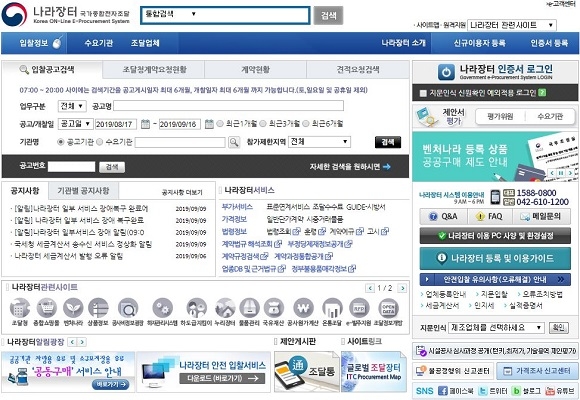The width and height of the screenshot is (580, 400).
Task: Click the 유튜브 YouTube SNS icon
Action: click(550, 391)
